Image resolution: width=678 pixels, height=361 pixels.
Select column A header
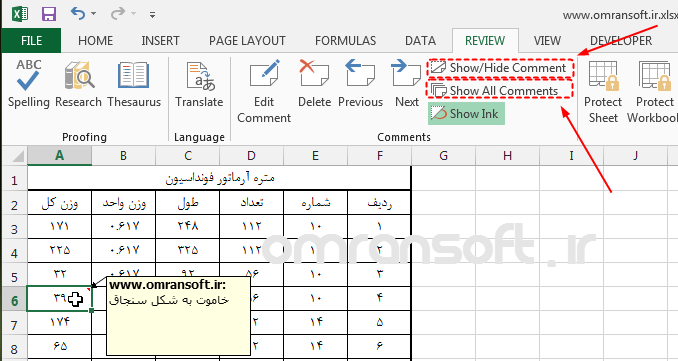[60, 156]
